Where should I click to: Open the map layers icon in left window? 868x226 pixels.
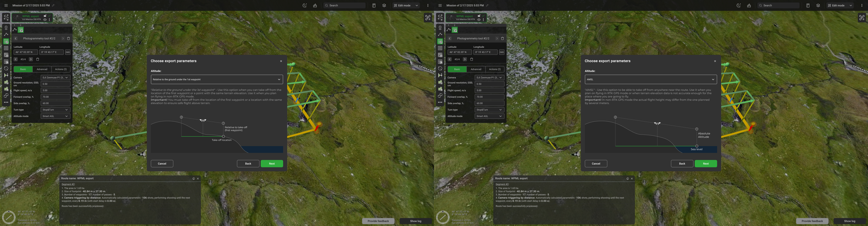pos(384,5)
